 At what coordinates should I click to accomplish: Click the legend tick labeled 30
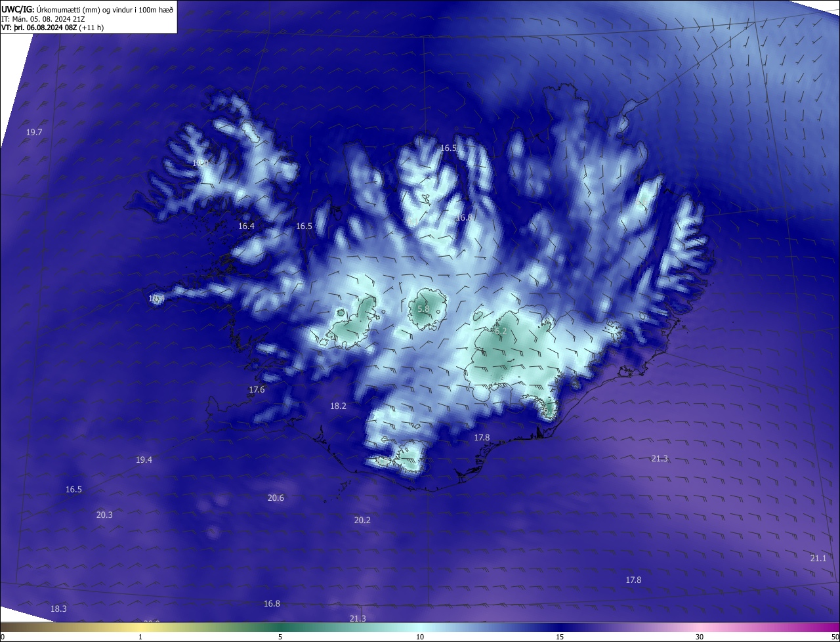click(x=700, y=637)
